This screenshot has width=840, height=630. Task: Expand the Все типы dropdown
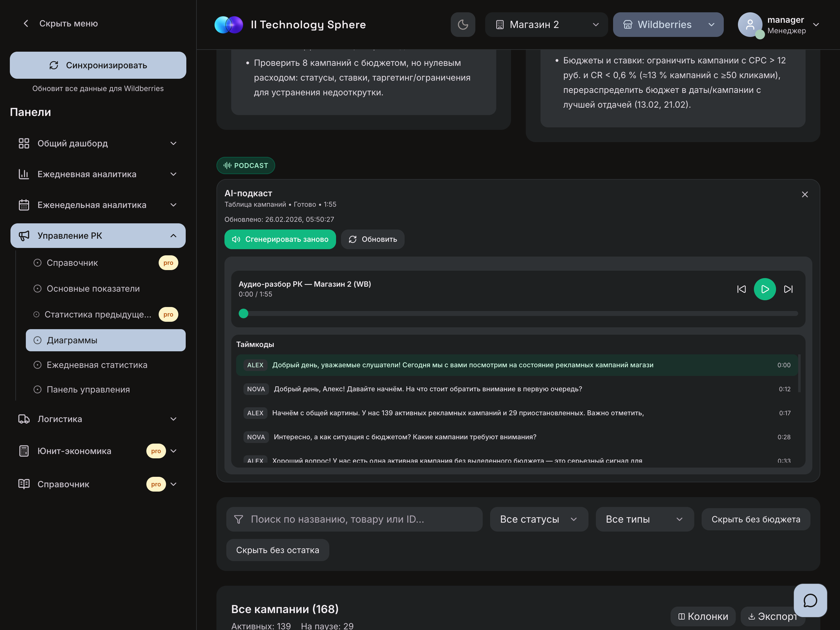[x=644, y=519]
